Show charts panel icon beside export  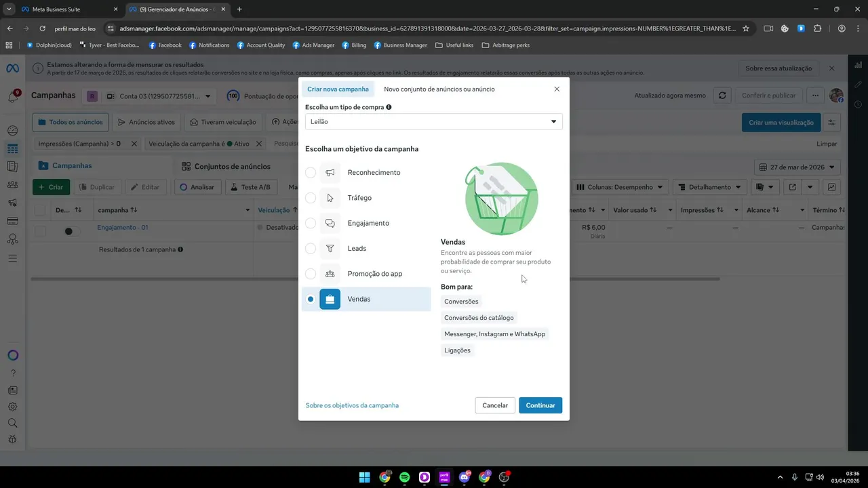click(831, 187)
